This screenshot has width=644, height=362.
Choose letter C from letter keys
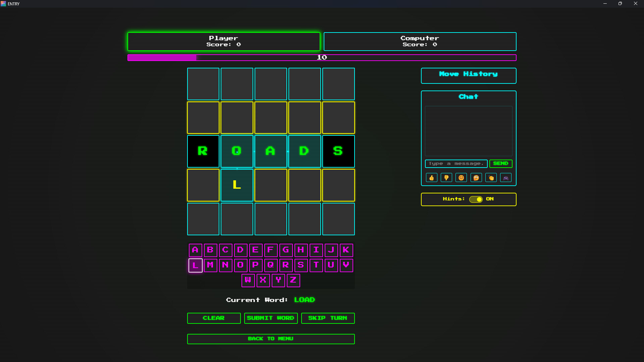point(226,250)
